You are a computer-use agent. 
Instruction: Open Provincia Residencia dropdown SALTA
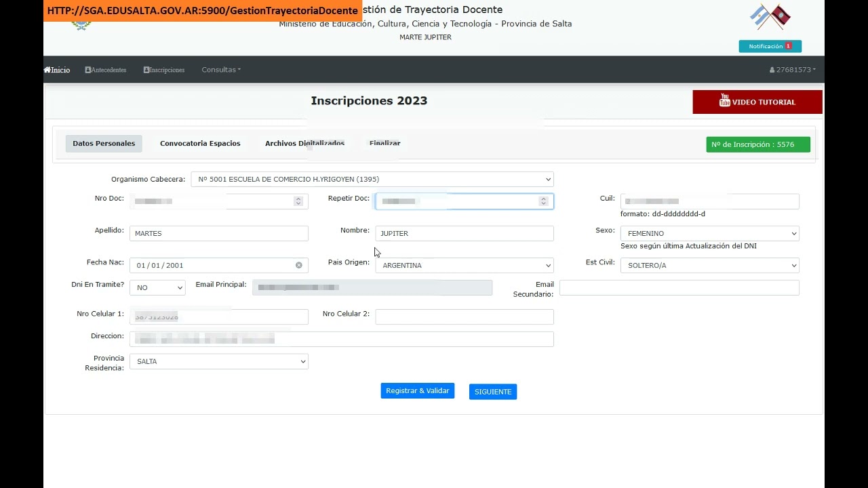point(219,361)
